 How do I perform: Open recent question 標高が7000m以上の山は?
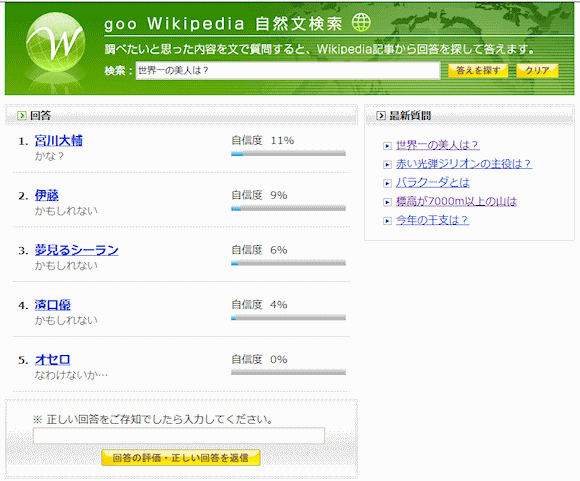pos(456,202)
